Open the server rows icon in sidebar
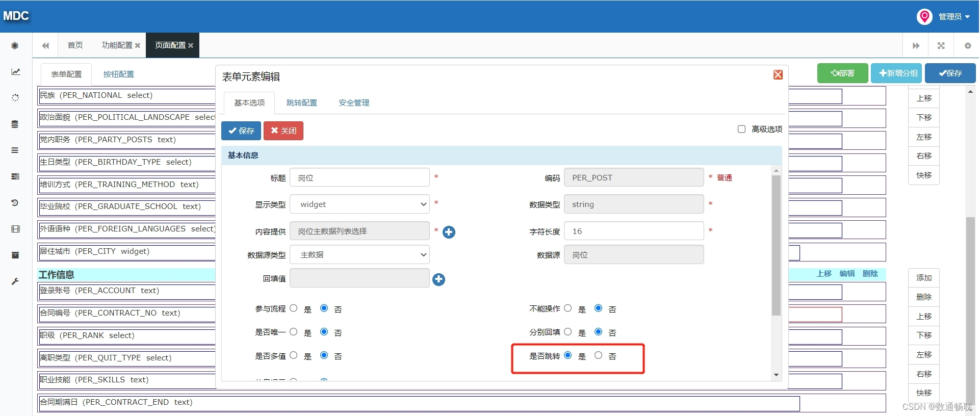Image resolution: width=980 pixels, height=416 pixels. click(15, 176)
